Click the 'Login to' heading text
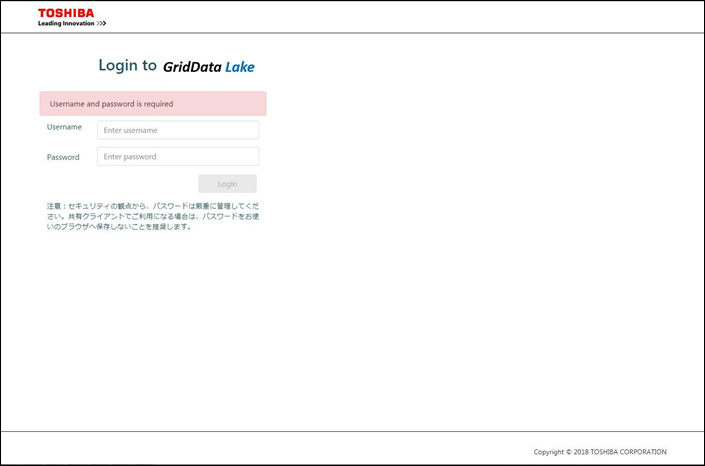This screenshot has width=705, height=466. tap(128, 65)
